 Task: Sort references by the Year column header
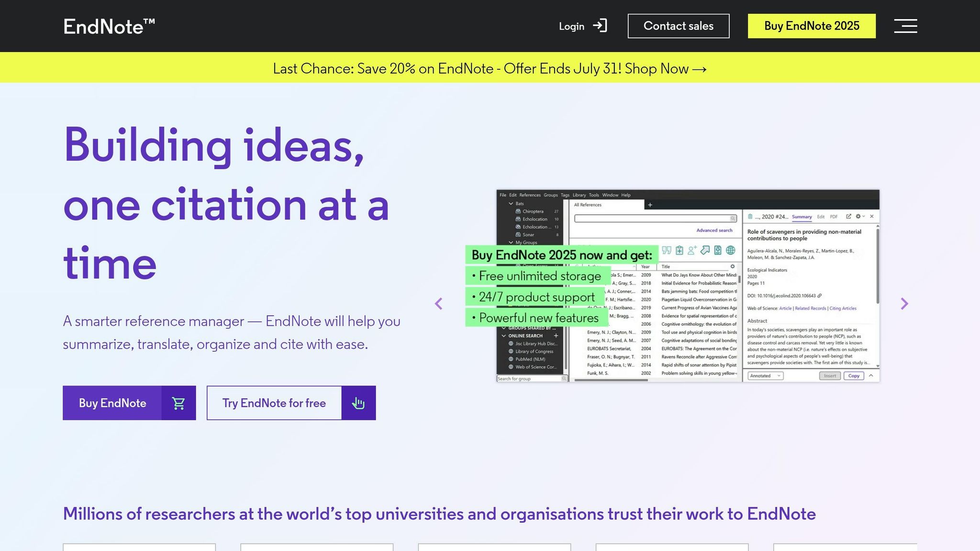(x=646, y=267)
